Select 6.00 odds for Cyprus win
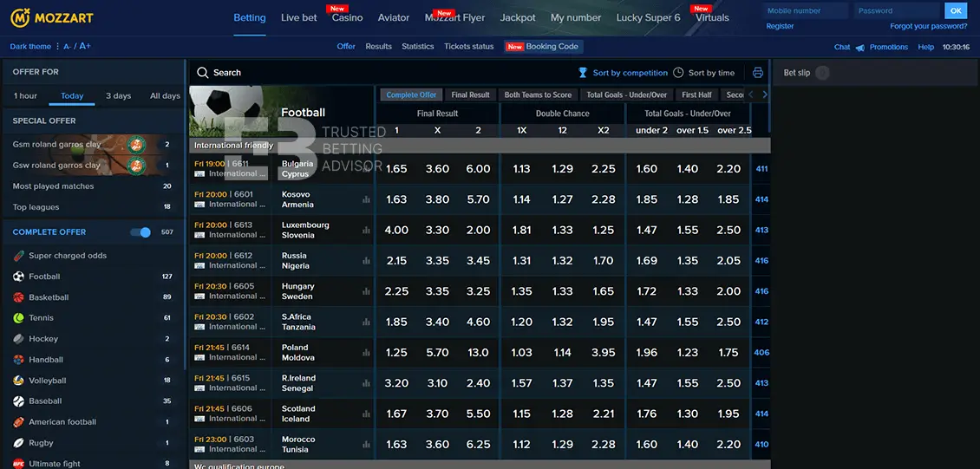Image resolution: width=980 pixels, height=469 pixels. pyautogui.click(x=478, y=169)
